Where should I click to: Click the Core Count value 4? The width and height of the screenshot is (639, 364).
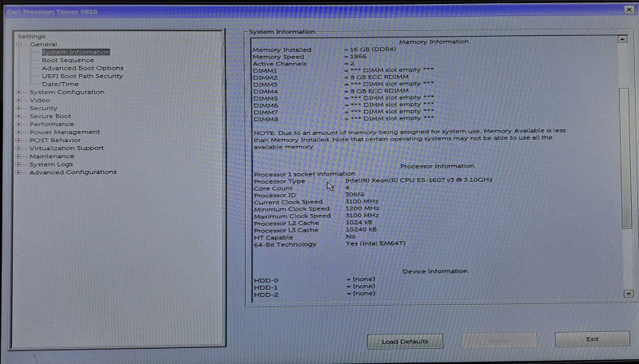point(347,188)
